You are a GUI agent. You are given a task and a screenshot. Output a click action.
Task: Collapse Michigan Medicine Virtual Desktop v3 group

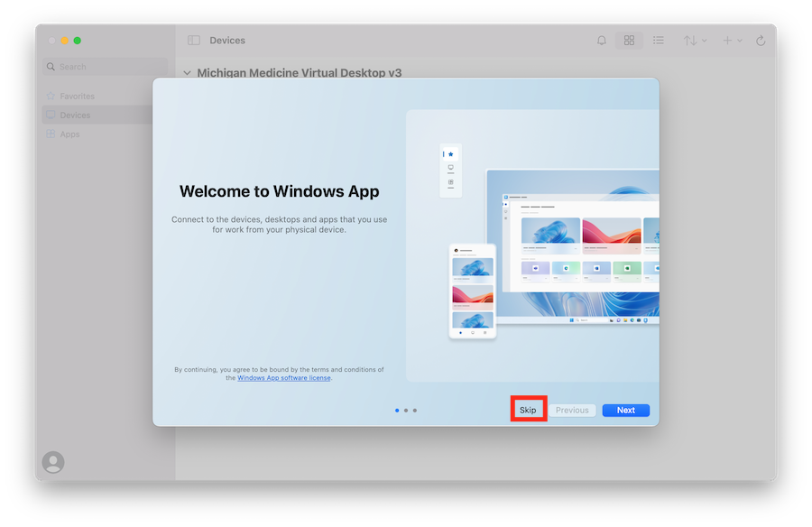click(187, 72)
